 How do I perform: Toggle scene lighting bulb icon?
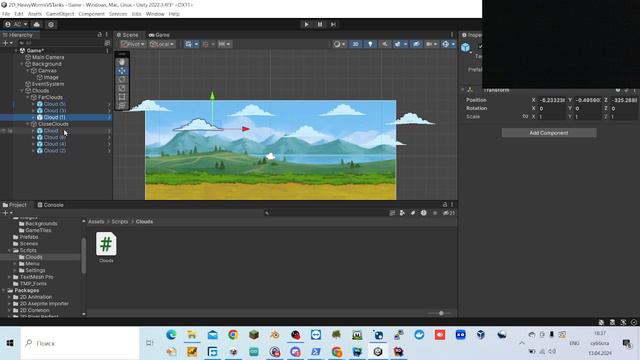pos(370,44)
